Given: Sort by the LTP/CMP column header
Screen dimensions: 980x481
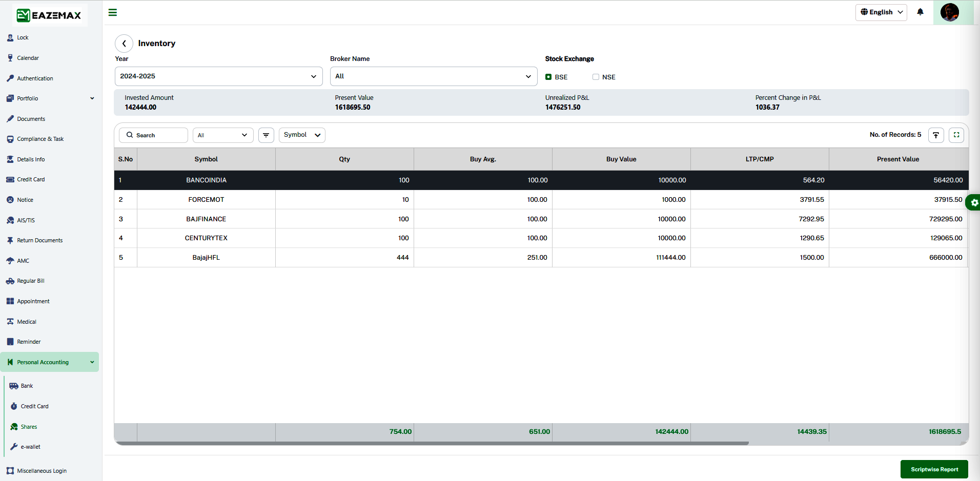Looking at the screenshot, I should 760,159.
